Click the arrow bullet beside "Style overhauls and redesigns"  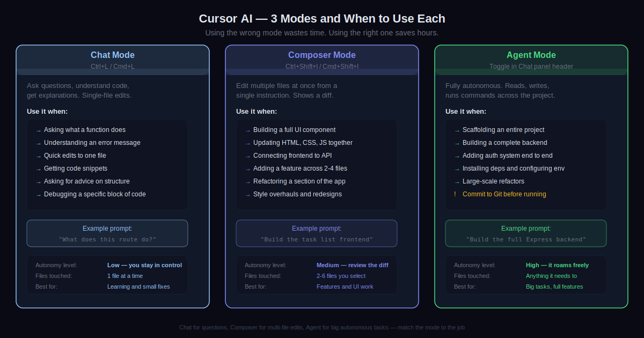(247, 195)
